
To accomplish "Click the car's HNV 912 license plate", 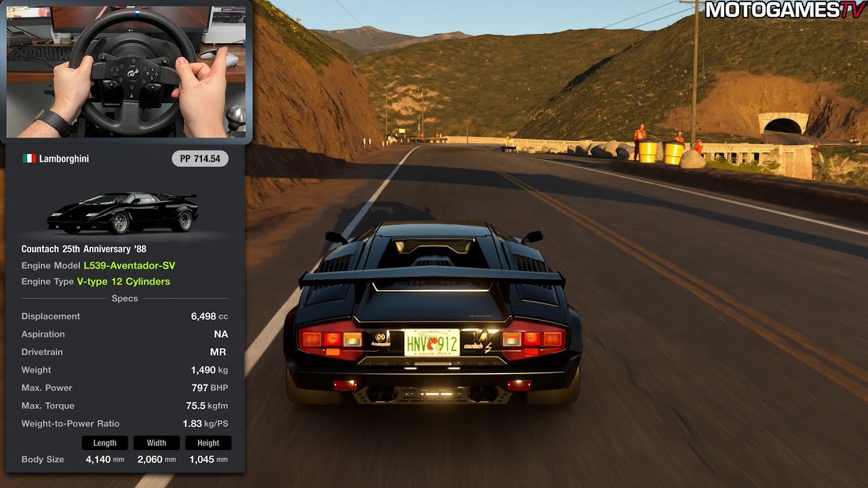I will tap(432, 343).
